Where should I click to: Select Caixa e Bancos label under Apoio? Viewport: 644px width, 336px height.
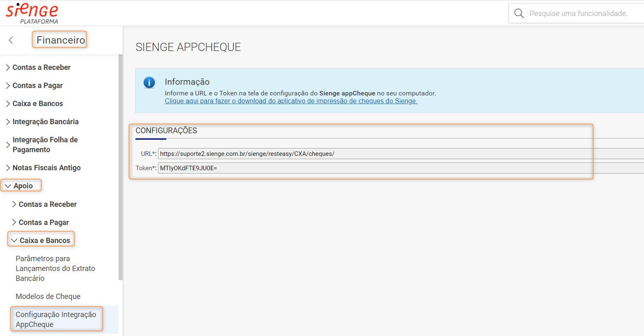pyautogui.click(x=45, y=241)
